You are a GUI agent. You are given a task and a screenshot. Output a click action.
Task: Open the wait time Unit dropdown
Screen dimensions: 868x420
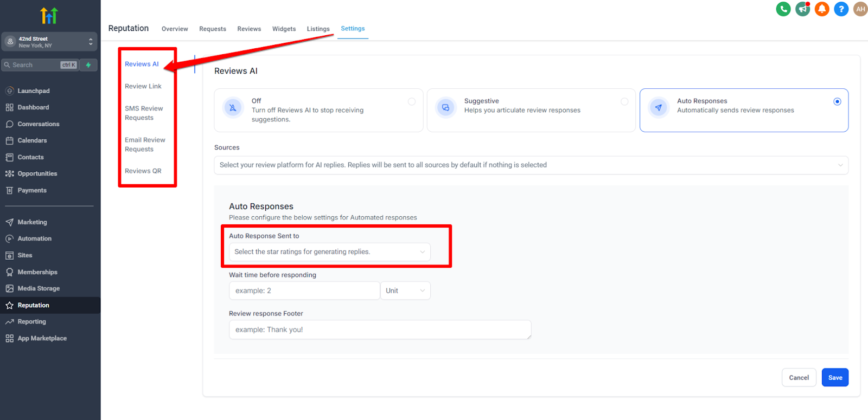pyautogui.click(x=405, y=291)
